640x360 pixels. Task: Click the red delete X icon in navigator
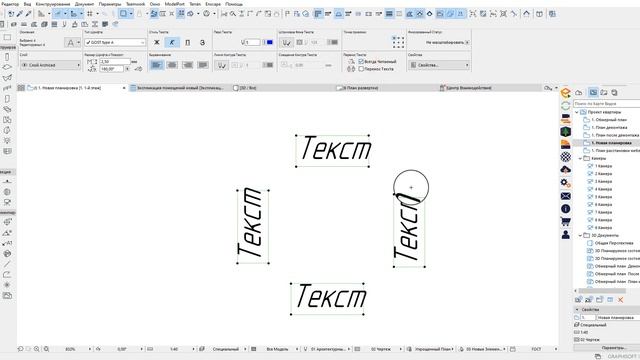coord(620,300)
